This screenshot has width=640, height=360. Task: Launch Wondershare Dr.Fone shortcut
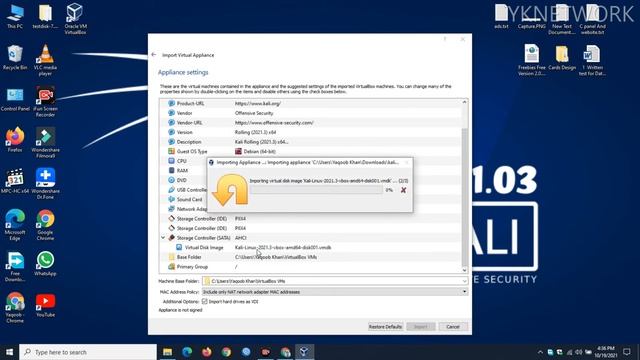click(45, 184)
